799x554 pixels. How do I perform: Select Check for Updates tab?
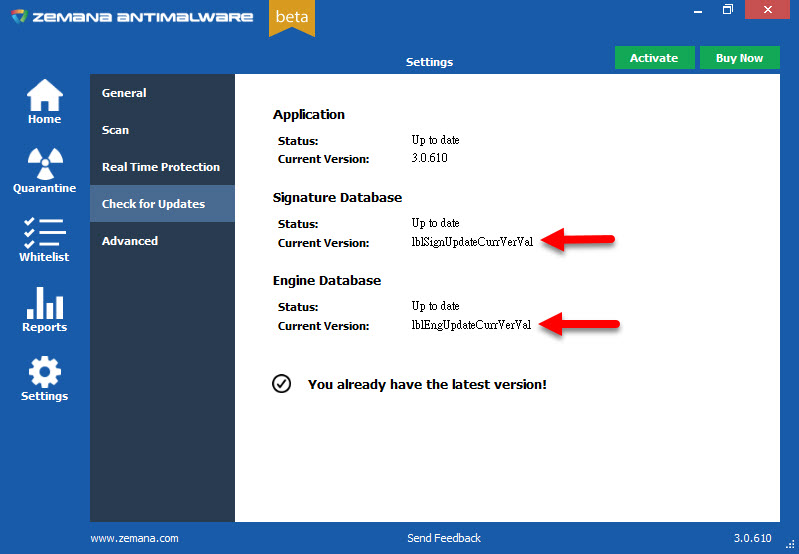tap(162, 204)
